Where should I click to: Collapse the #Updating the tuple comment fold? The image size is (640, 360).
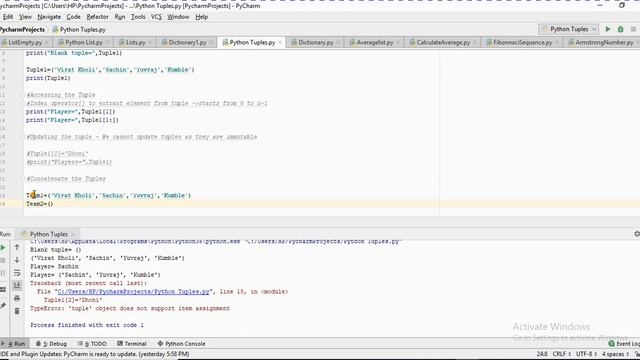click(x=24, y=137)
